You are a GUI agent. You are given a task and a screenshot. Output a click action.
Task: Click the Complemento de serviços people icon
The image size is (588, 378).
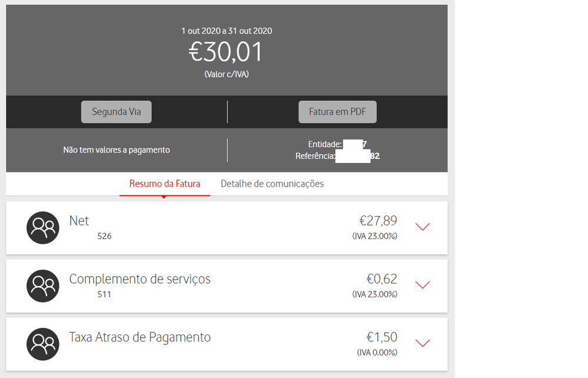coord(43,286)
